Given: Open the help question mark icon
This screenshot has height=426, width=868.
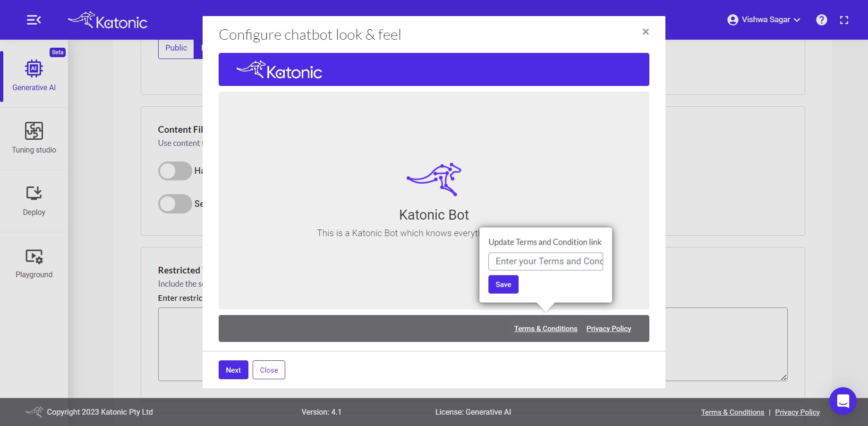Looking at the screenshot, I should tap(822, 20).
